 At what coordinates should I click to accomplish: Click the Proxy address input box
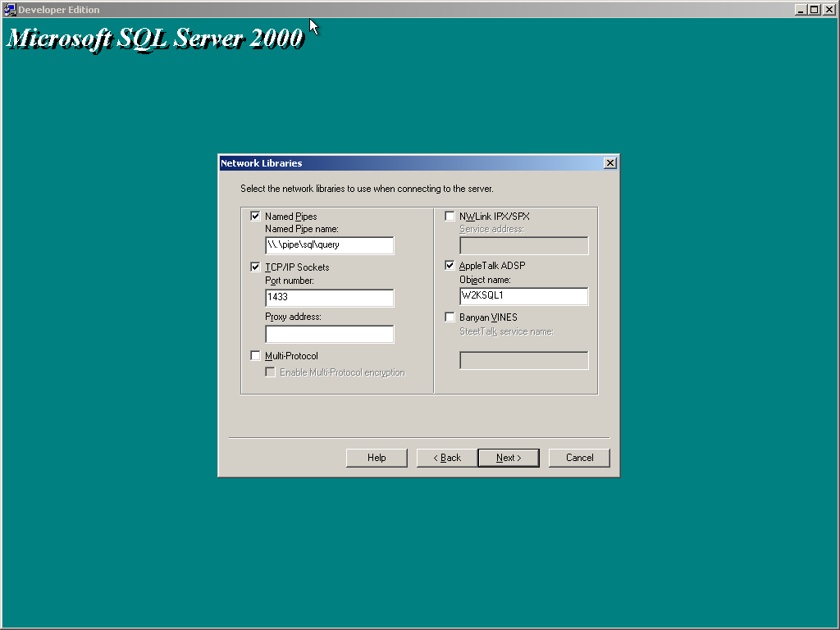330,334
